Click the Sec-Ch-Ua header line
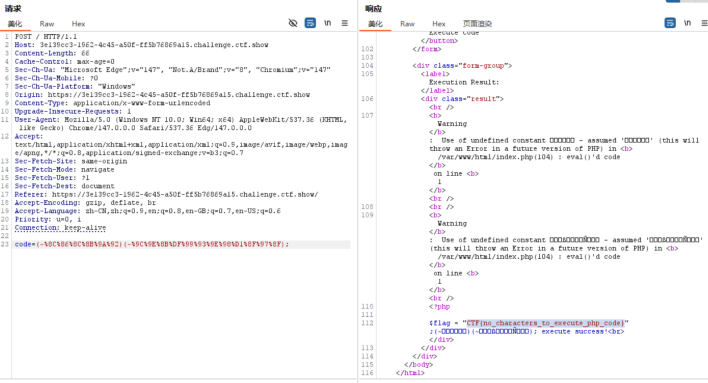The height and width of the screenshot is (383, 708). click(172, 70)
